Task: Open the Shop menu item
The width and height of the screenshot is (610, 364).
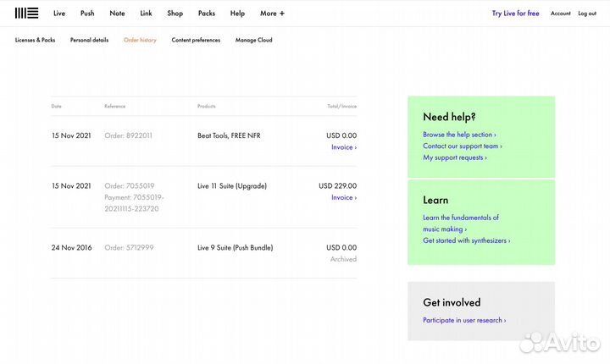Action: click(x=175, y=14)
